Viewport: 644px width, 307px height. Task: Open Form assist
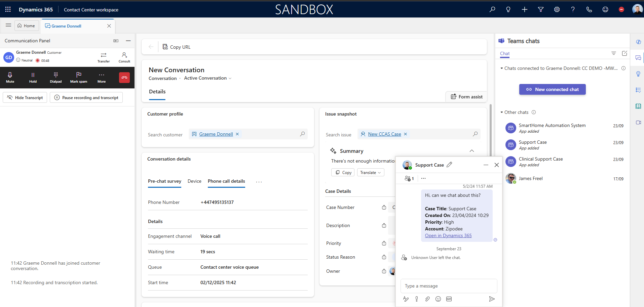(466, 97)
